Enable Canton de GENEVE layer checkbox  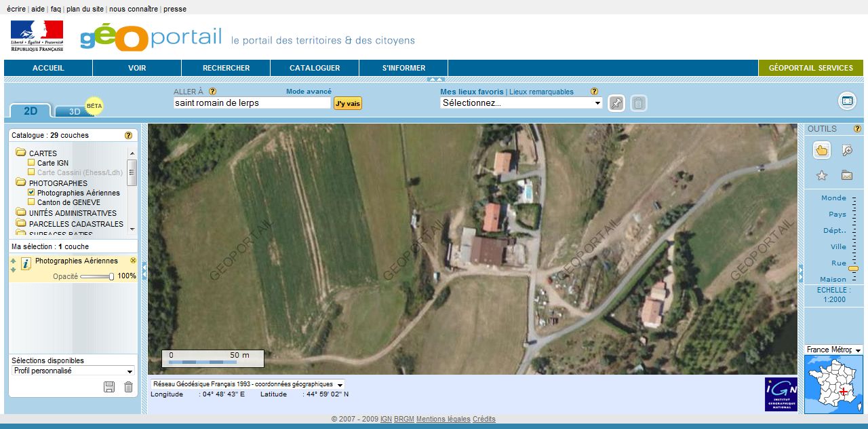tap(31, 202)
